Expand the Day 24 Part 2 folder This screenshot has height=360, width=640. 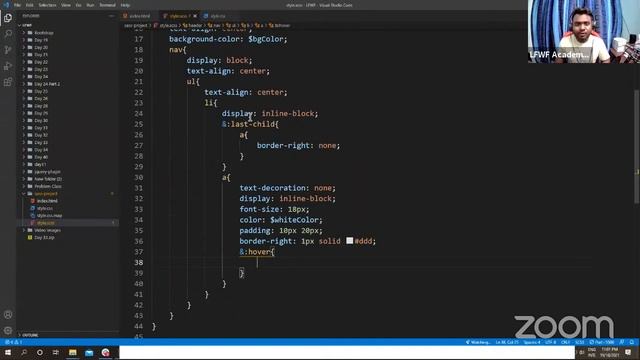[47, 84]
